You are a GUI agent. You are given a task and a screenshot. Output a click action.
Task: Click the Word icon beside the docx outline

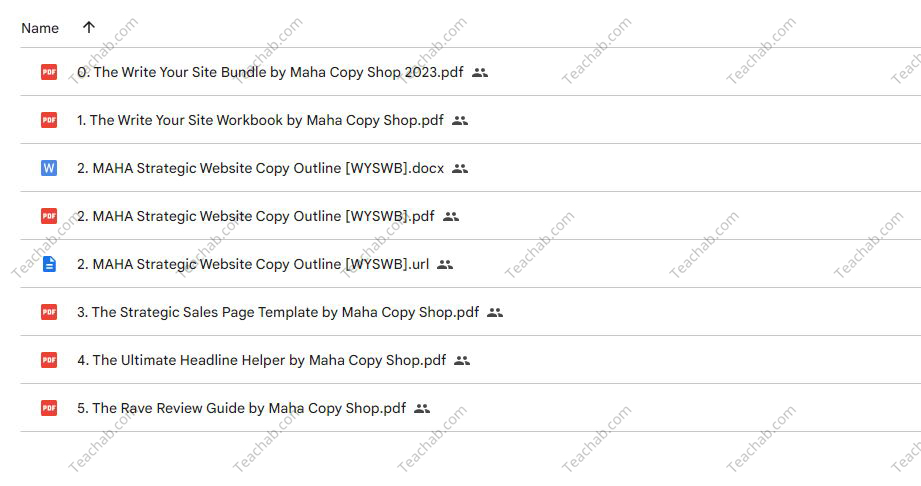49,168
